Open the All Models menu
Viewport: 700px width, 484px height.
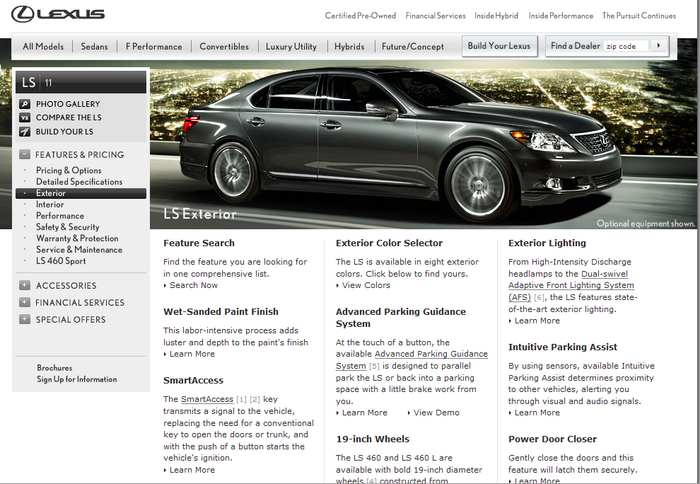[43, 46]
